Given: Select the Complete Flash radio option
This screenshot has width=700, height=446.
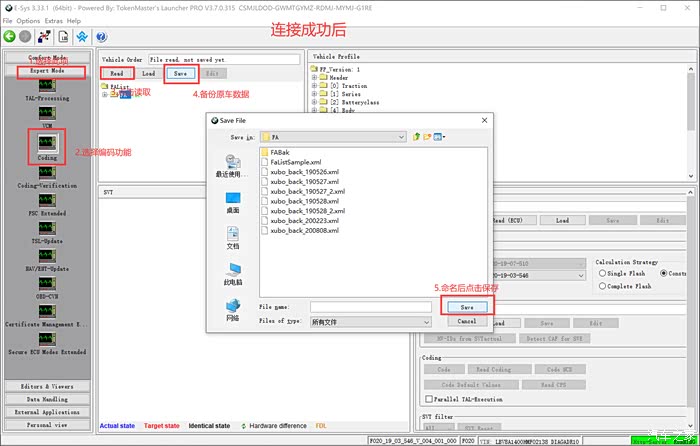Looking at the screenshot, I should (602, 286).
